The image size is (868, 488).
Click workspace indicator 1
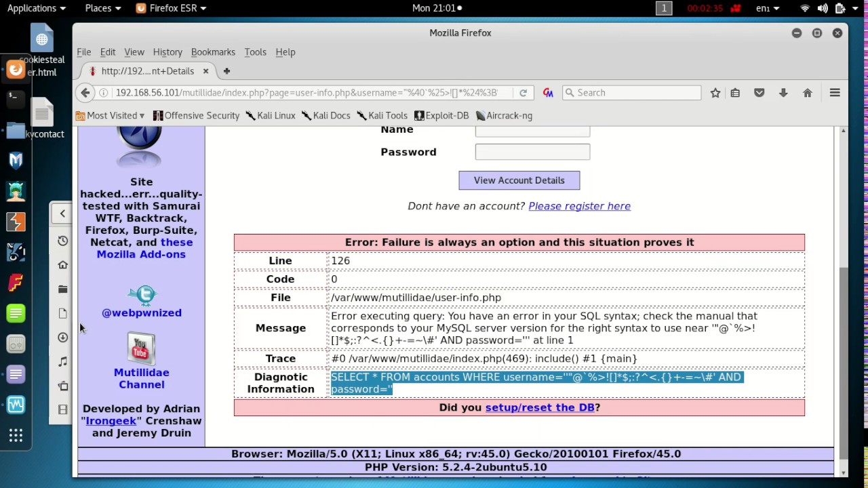[x=664, y=8]
